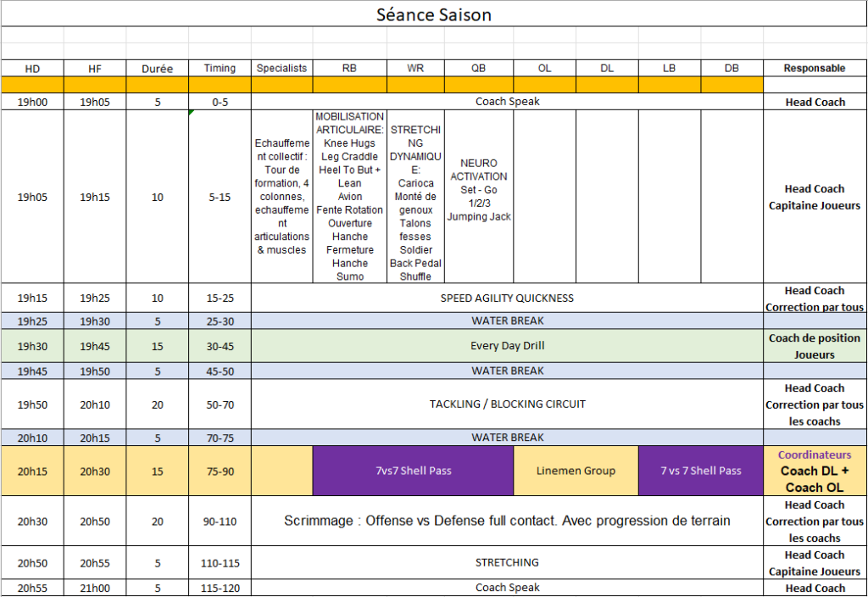868x597 pixels.
Task: Select the Scrimmage Offense vs Defense cell
Action: (x=507, y=521)
